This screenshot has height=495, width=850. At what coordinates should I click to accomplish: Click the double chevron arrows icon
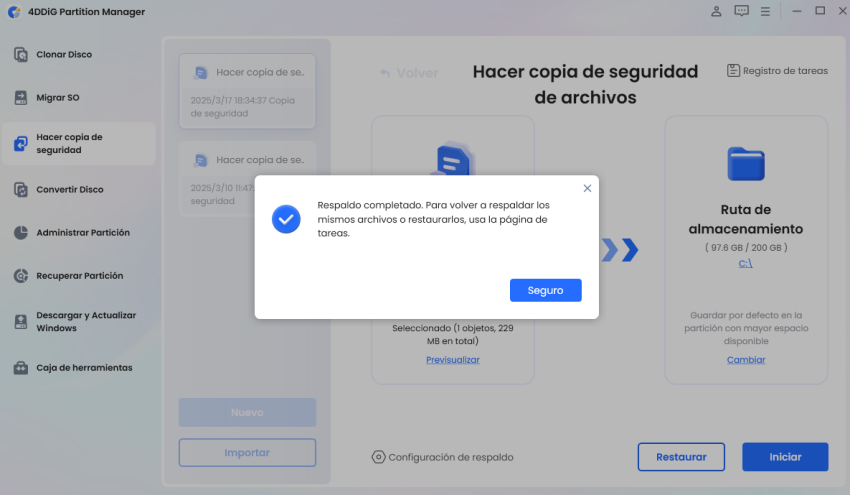tap(620, 250)
